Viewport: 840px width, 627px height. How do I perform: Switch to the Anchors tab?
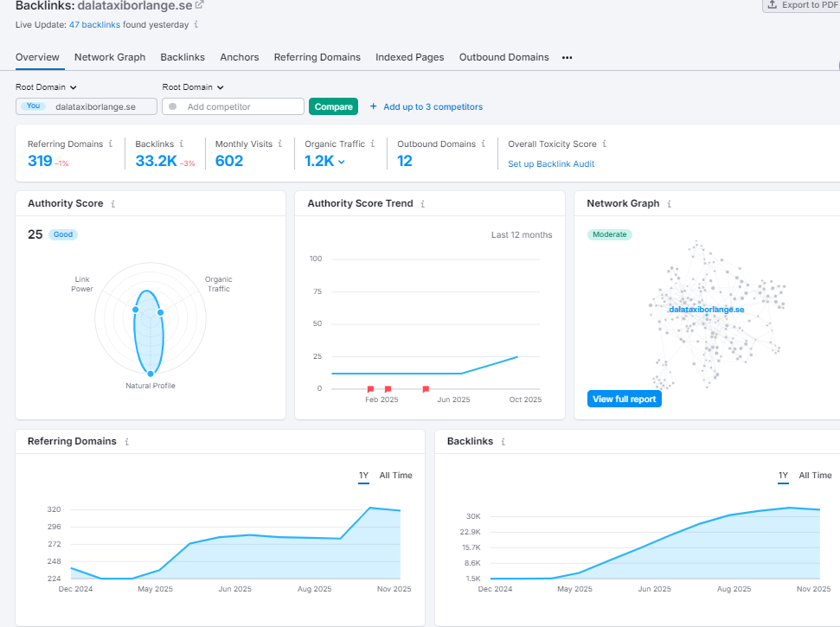(239, 57)
